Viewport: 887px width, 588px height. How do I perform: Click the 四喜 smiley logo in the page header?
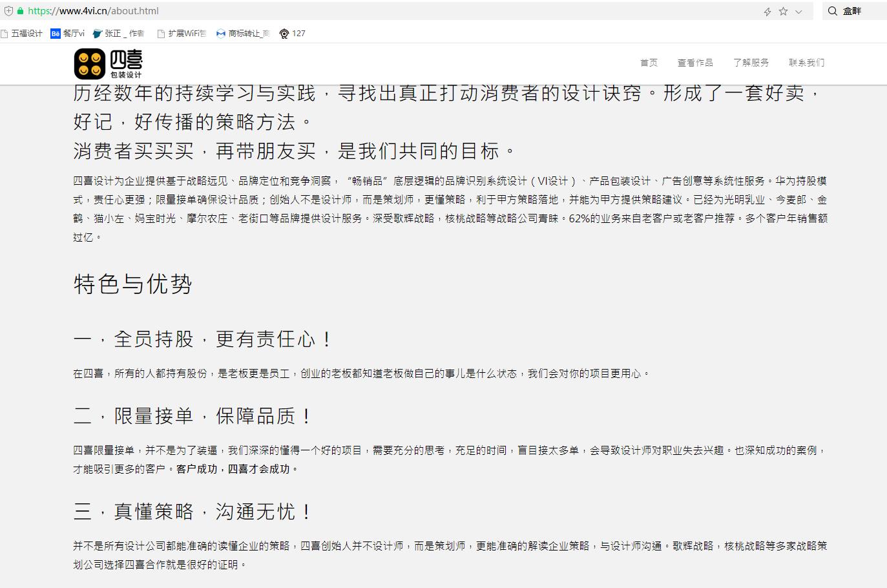coord(89,63)
